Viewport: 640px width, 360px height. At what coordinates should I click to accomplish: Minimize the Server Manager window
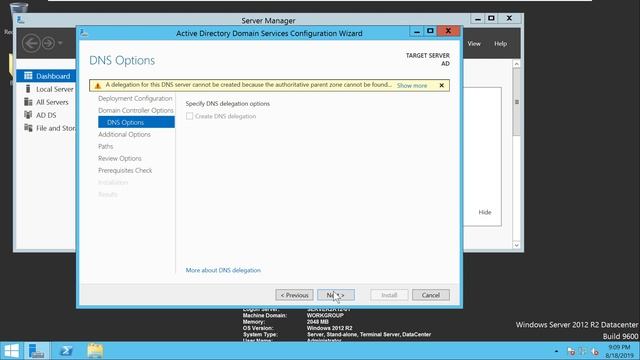[x=477, y=18]
